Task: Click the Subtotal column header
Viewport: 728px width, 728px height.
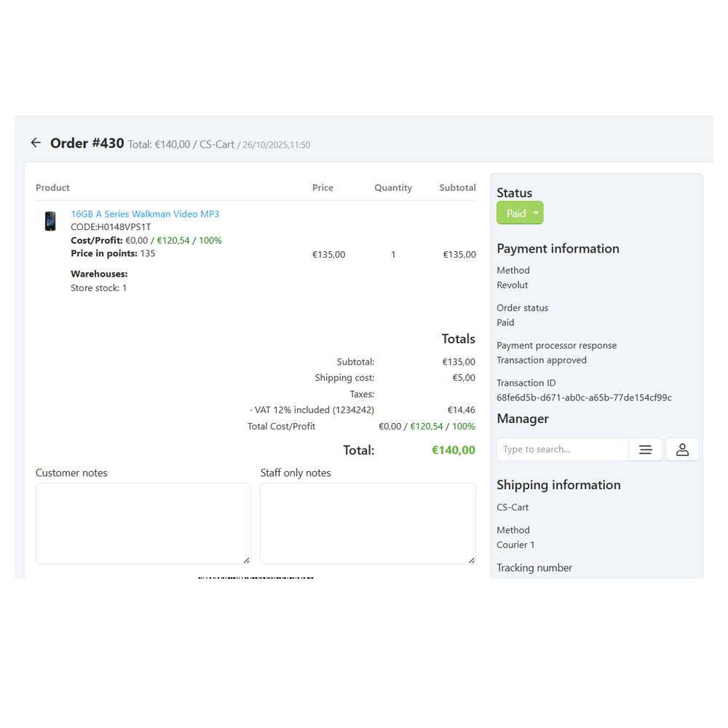Action: coord(457,188)
